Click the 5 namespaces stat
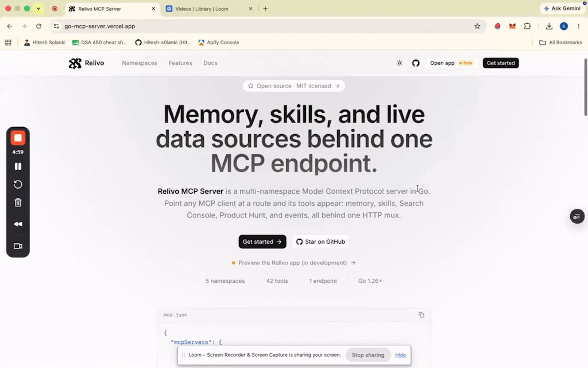 225,281
